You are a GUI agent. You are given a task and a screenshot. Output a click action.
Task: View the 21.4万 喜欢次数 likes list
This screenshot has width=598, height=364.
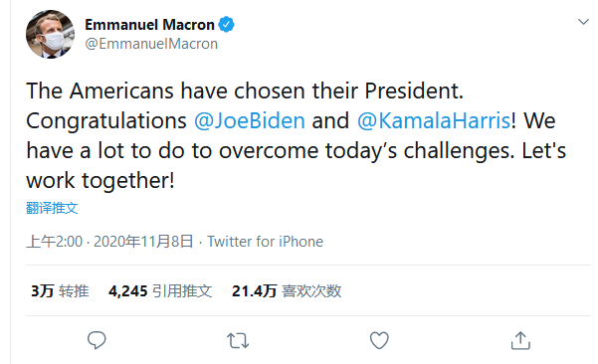pyautogui.click(x=287, y=291)
